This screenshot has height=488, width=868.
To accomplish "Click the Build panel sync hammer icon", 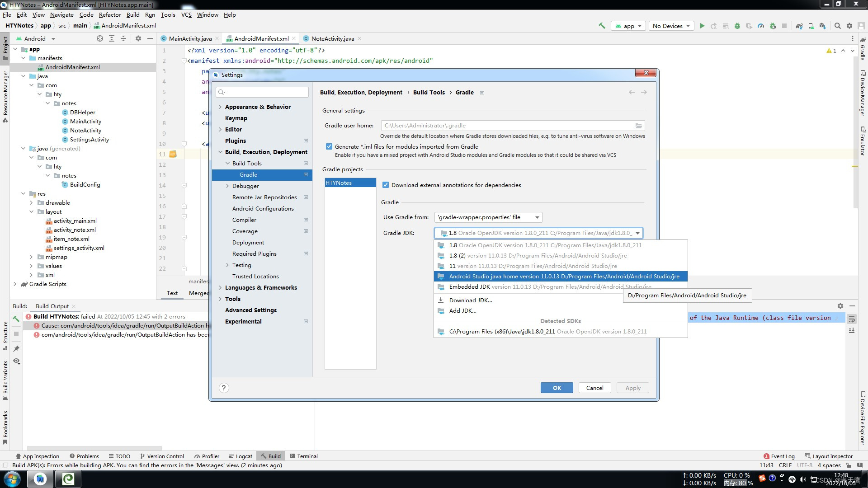I will (x=16, y=319).
